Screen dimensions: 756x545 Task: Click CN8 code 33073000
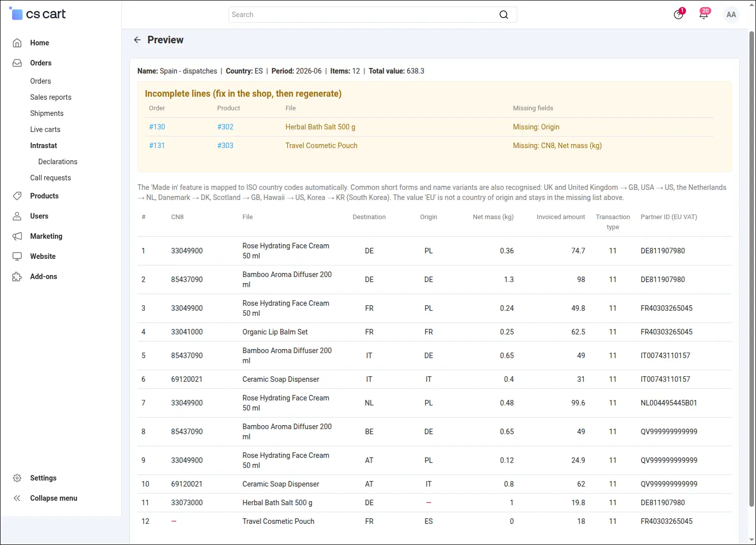coord(187,503)
